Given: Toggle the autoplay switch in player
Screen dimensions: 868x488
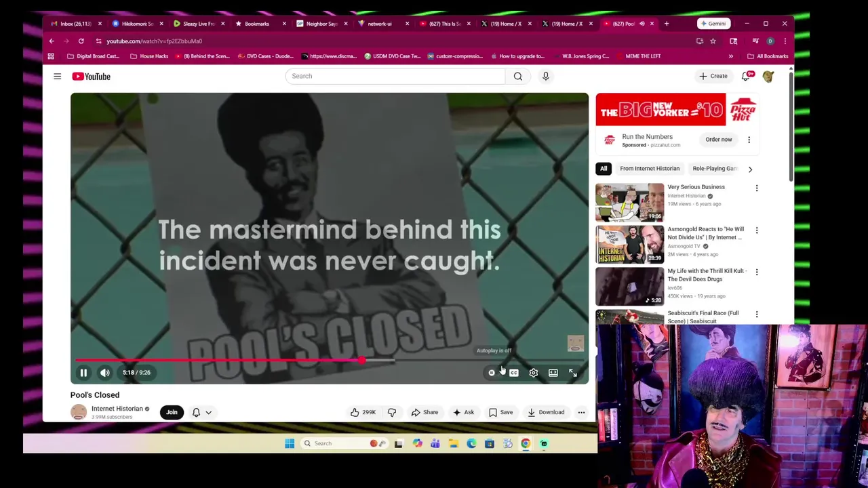Looking at the screenshot, I should [492, 373].
